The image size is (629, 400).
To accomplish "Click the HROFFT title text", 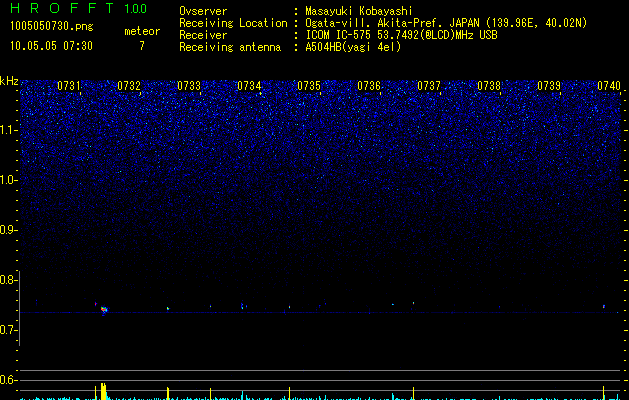I will point(62,9).
